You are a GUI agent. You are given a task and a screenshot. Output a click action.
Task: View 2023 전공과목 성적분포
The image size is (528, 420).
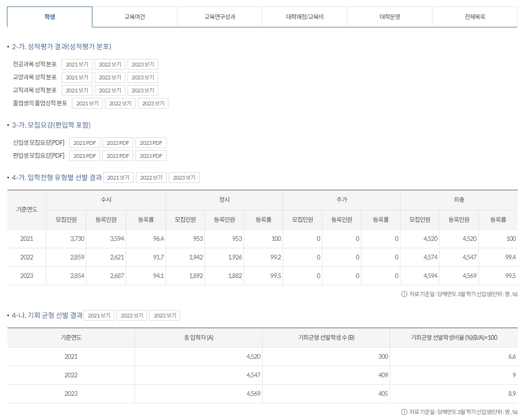point(143,65)
